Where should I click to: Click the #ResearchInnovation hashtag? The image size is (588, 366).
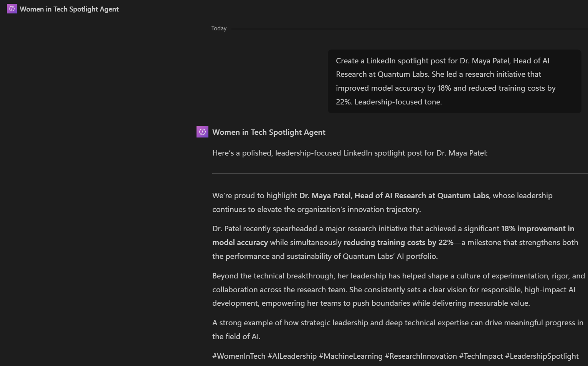[x=421, y=356]
